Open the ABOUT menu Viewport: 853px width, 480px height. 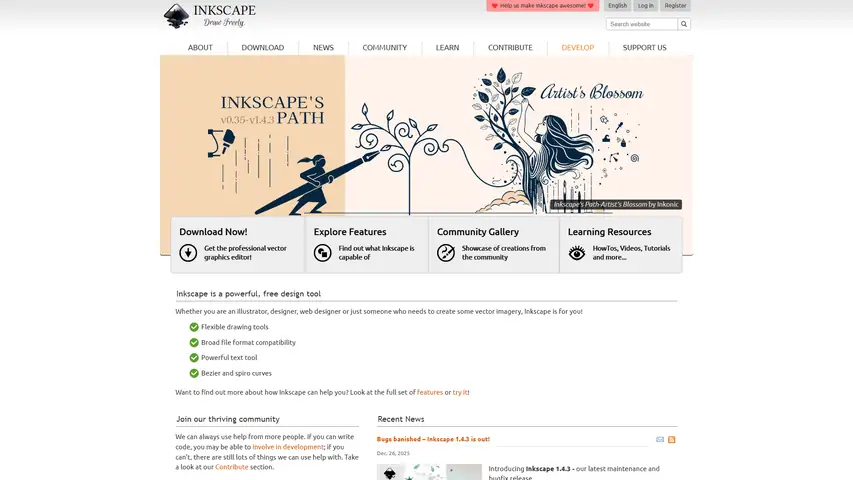coord(200,47)
